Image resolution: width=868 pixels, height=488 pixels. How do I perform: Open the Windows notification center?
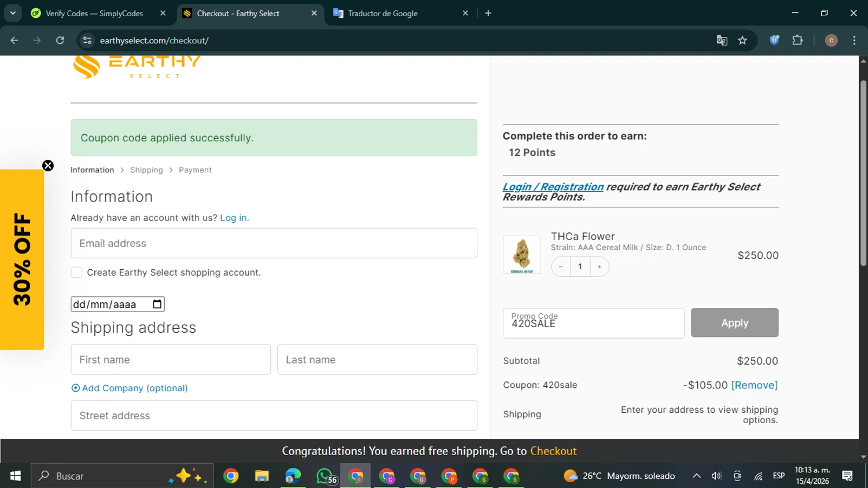848,476
